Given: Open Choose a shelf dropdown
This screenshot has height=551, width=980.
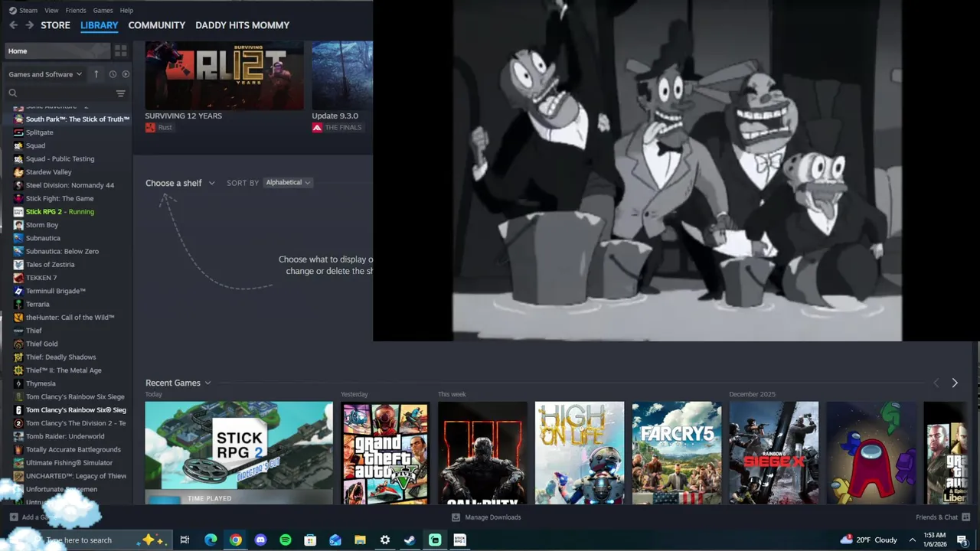Looking at the screenshot, I should (x=180, y=183).
